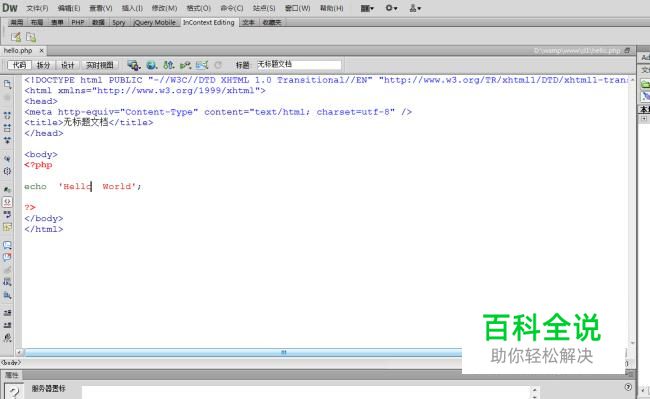The image size is (650, 399).
Task: Open the 编辑(E) menu
Action: [69, 8]
